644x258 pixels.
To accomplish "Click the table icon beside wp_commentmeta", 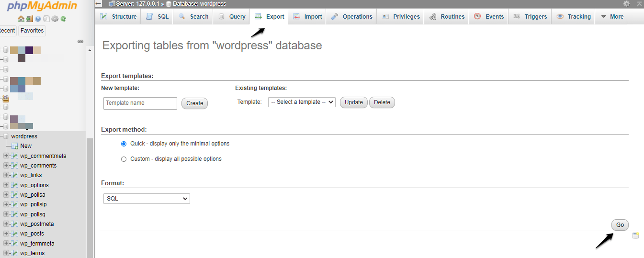I will (15, 156).
